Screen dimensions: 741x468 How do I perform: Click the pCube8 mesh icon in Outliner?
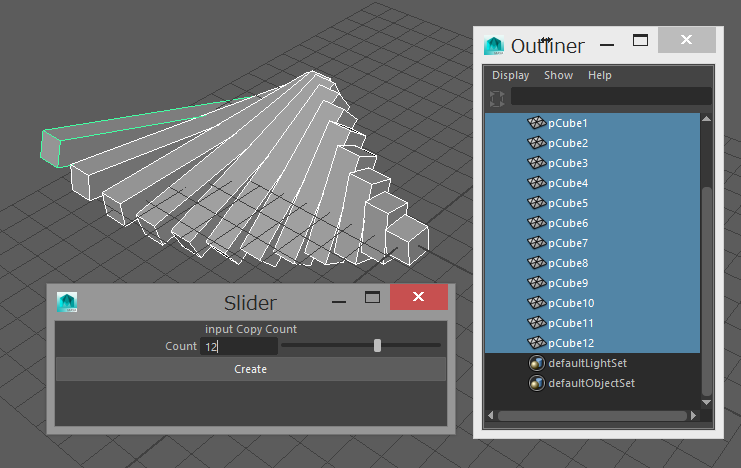pos(536,263)
